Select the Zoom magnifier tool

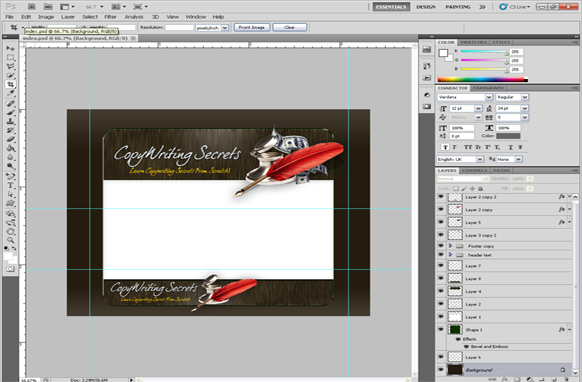[10, 240]
